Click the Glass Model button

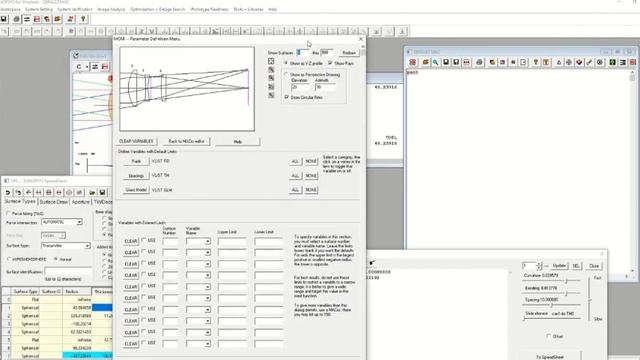click(x=136, y=190)
